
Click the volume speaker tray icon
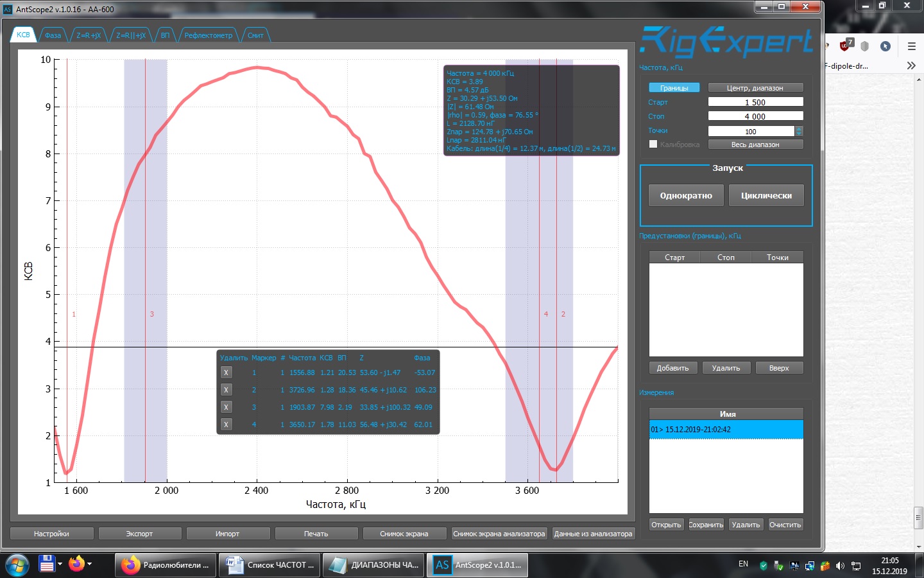tap(840, 566)
